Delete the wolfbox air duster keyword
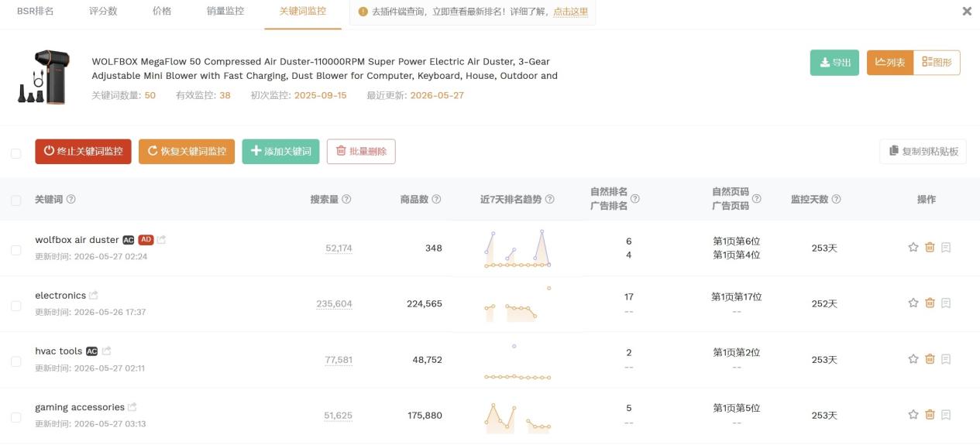 930,248
